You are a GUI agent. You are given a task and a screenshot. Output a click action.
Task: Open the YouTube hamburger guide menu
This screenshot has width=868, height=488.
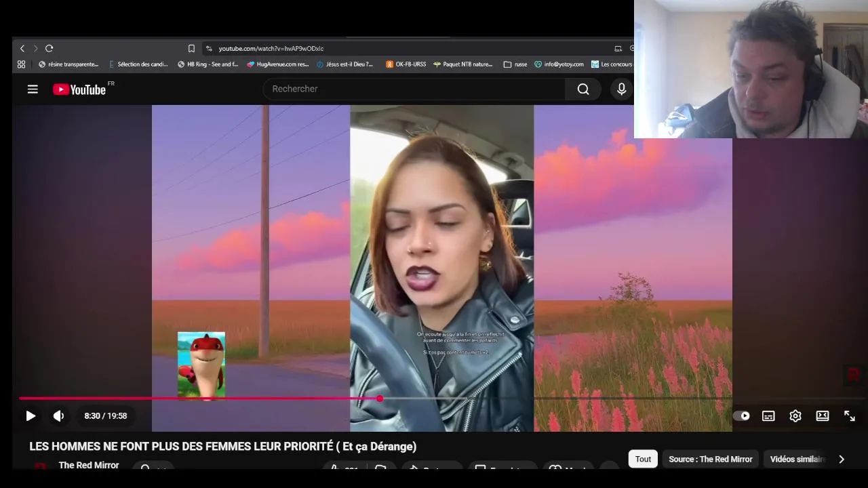coord(33,89)
